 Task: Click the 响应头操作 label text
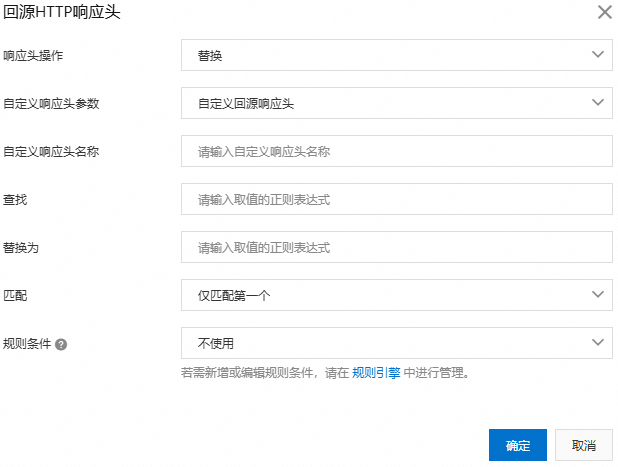pyautogui.click(x=33, y=56)
